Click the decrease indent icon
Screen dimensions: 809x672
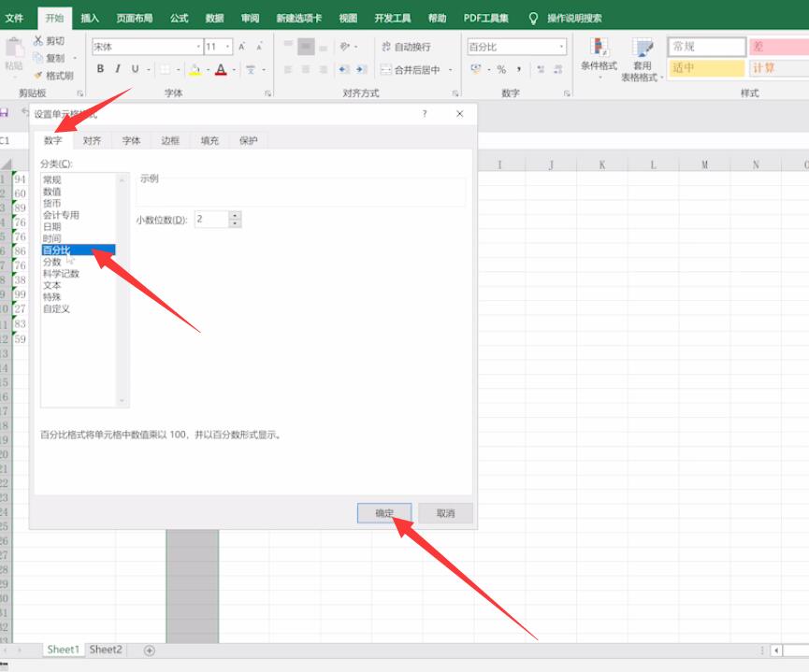[343, 69]
